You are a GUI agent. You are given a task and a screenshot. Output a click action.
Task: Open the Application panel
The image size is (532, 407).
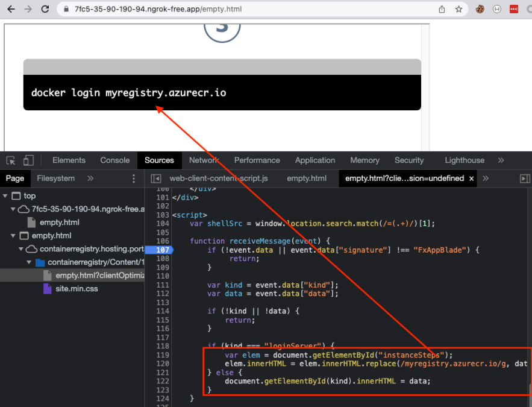click(x=315, y=160)
